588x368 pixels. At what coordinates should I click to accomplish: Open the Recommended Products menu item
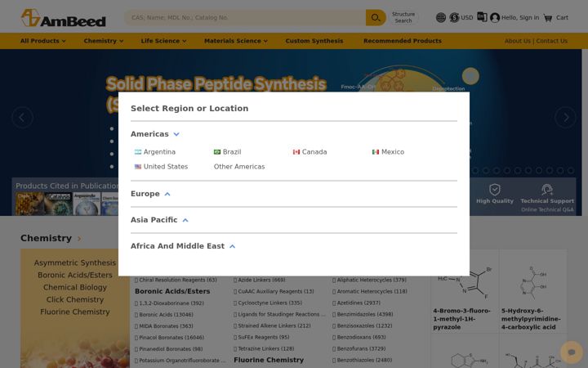point(403,41)
